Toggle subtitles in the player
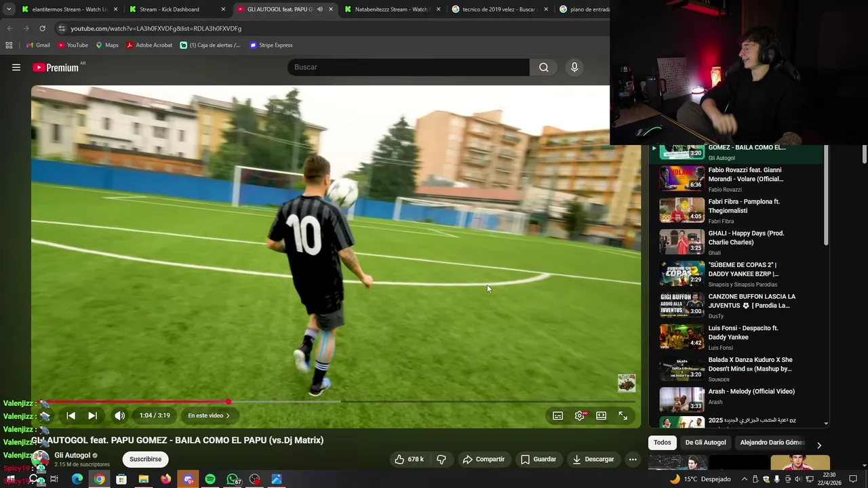 pyautogui.click(x=557, y=415)
